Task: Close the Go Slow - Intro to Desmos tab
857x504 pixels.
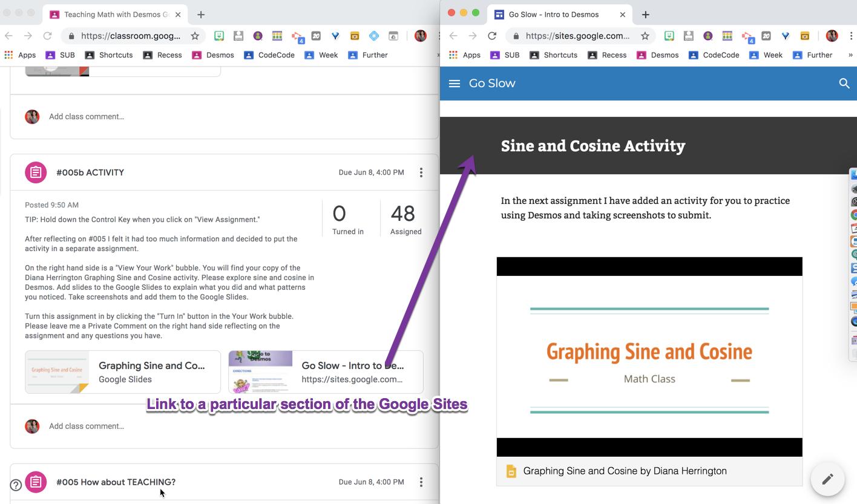Action: [x=622, y=15]
